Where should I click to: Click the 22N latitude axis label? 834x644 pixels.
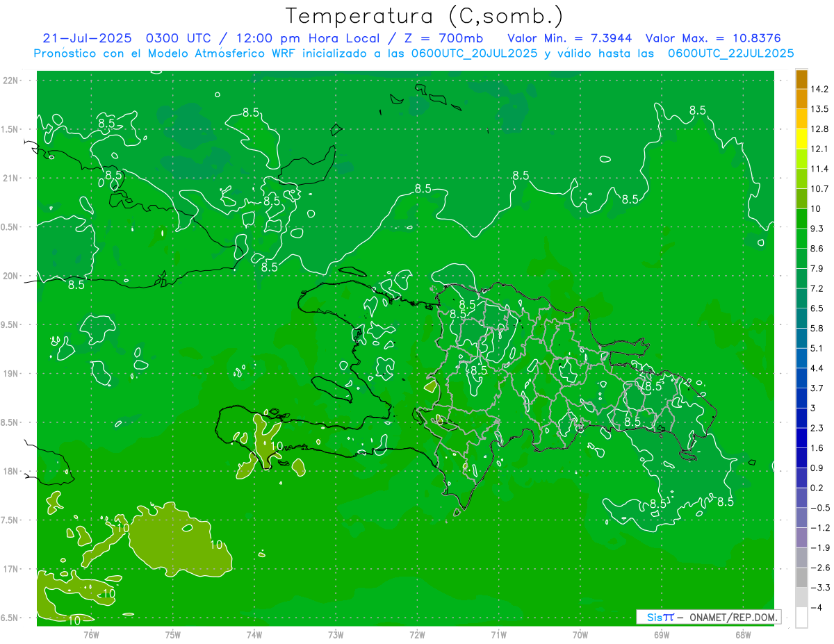pos(10,81)
